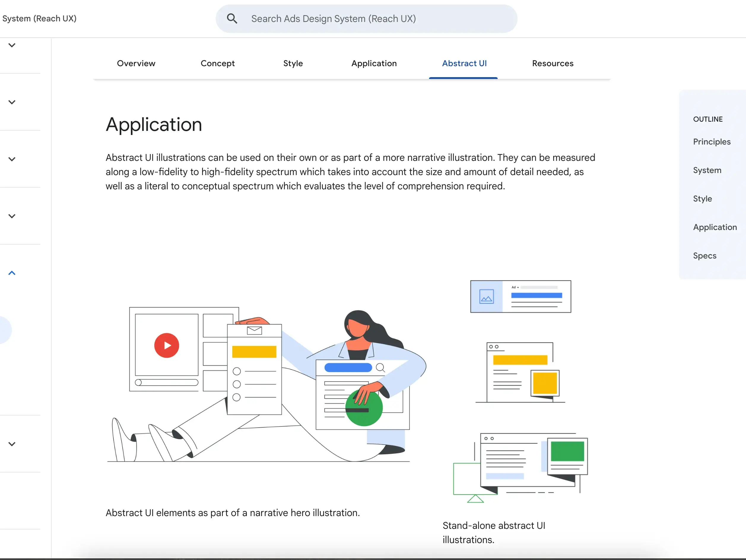Screen dimensions: 746x560
Task: Collapse the expanded sidebar section with up chevron
Action: (12, 273)
